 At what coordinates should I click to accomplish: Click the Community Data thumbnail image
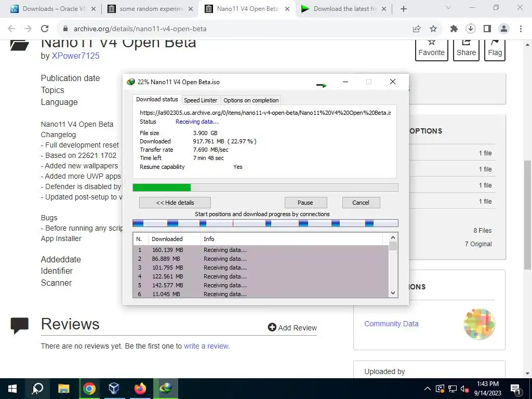pos(479,324)
